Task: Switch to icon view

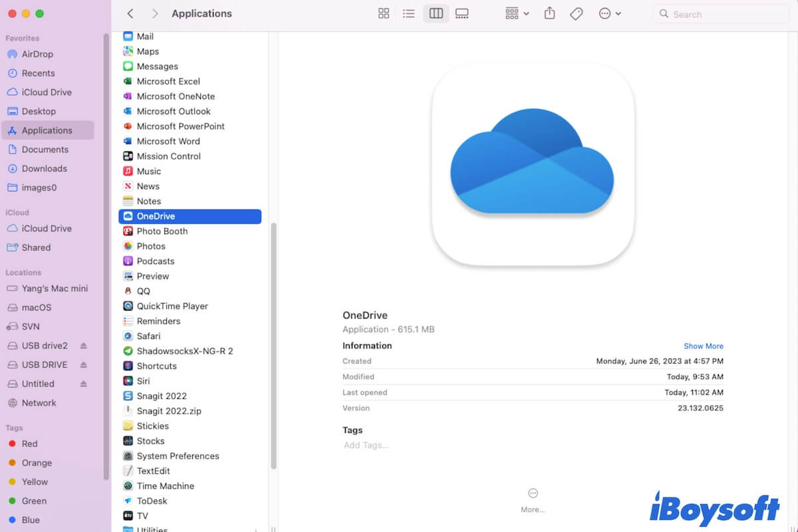Action: [384, 13]
